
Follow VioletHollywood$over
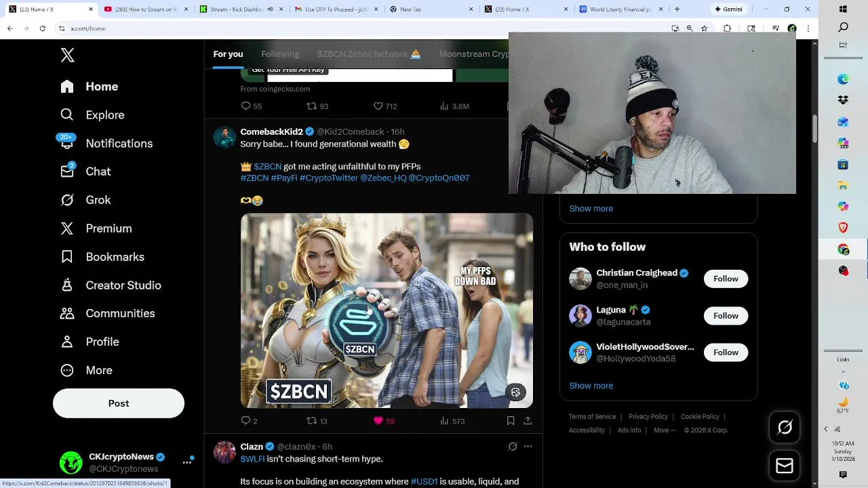pos(726,352)
